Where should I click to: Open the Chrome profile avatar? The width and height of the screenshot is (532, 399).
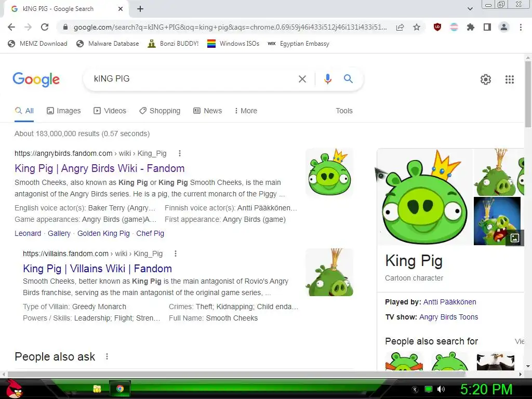(x=504, y=27)
